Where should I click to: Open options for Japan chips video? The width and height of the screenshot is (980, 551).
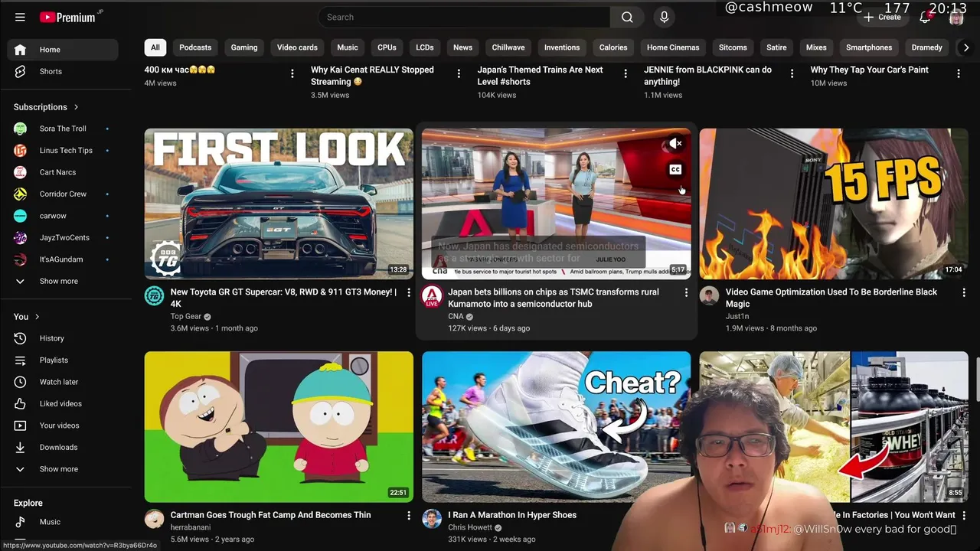pyautogui.click(x=686, y=292)
